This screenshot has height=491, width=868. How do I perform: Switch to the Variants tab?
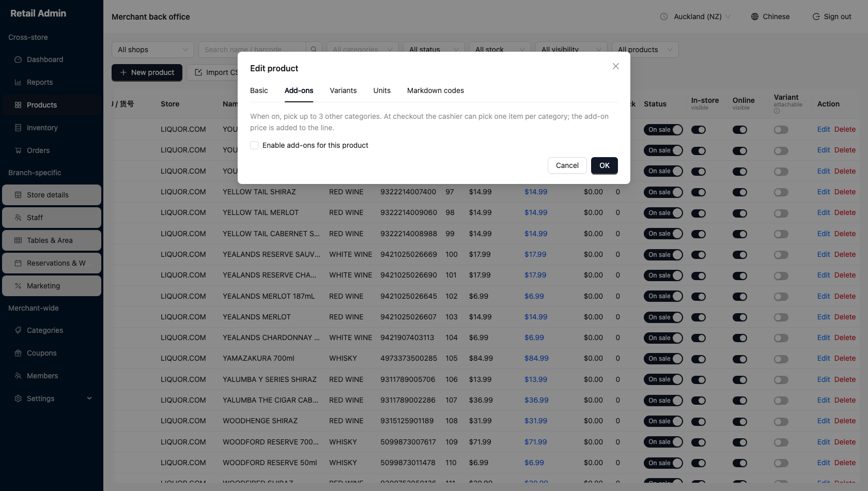coord(343,90)
